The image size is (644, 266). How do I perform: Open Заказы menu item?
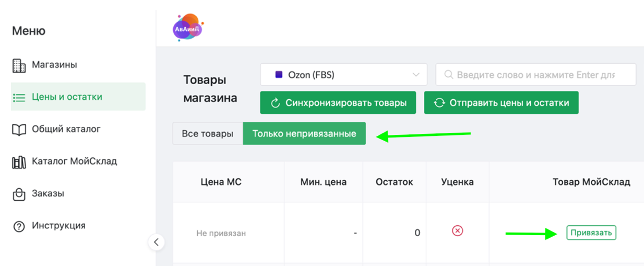[48, 194]
